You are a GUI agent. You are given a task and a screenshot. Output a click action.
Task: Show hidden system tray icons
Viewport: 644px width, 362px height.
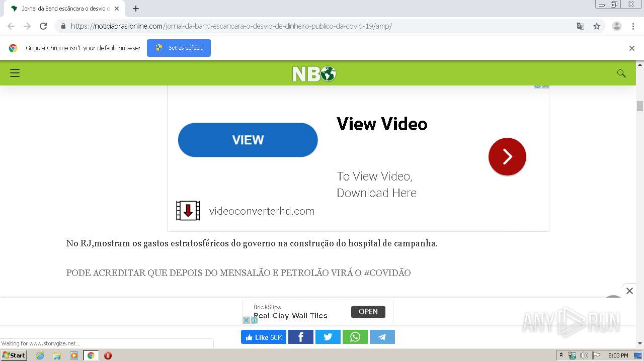[x=561, y=355]
